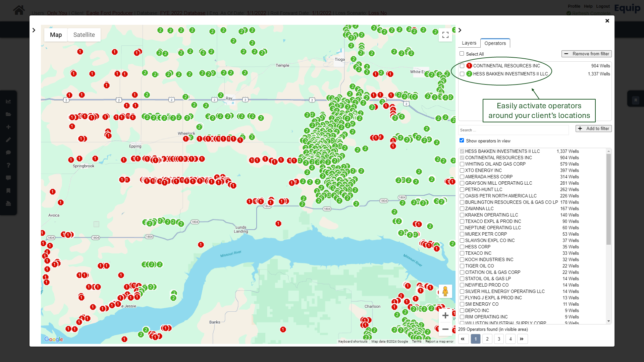Click the operator Search field
Image resolution: width=644 pixels, height=362 pixels.
pos(513,130)
